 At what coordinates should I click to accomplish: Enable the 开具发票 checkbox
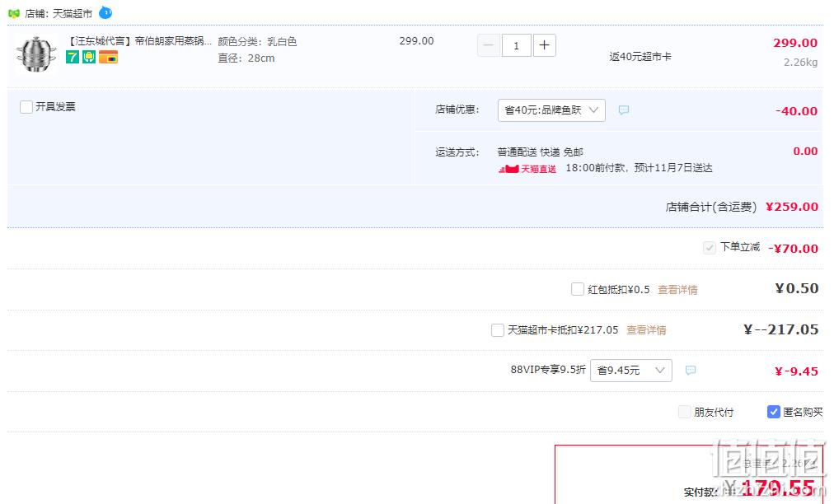[x=26, y=107]
